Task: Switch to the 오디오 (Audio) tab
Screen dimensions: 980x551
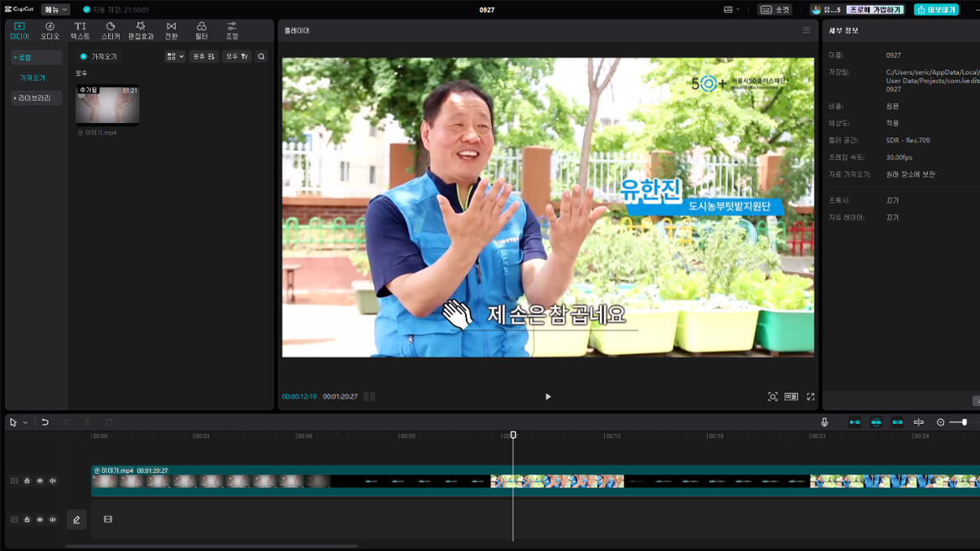Action: tap(49, 31)
